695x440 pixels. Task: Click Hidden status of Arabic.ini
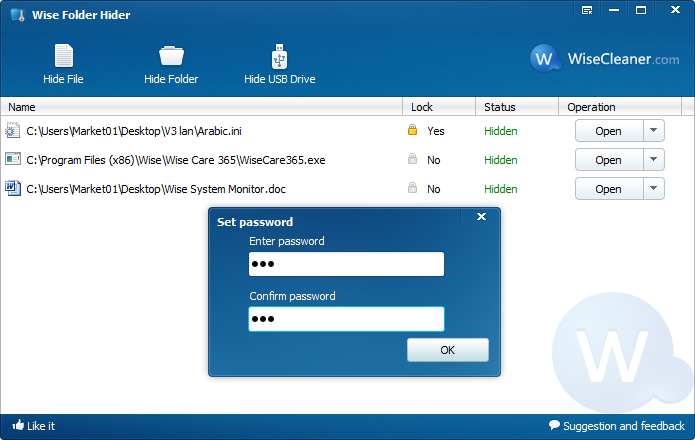click(x=501, y=131)
